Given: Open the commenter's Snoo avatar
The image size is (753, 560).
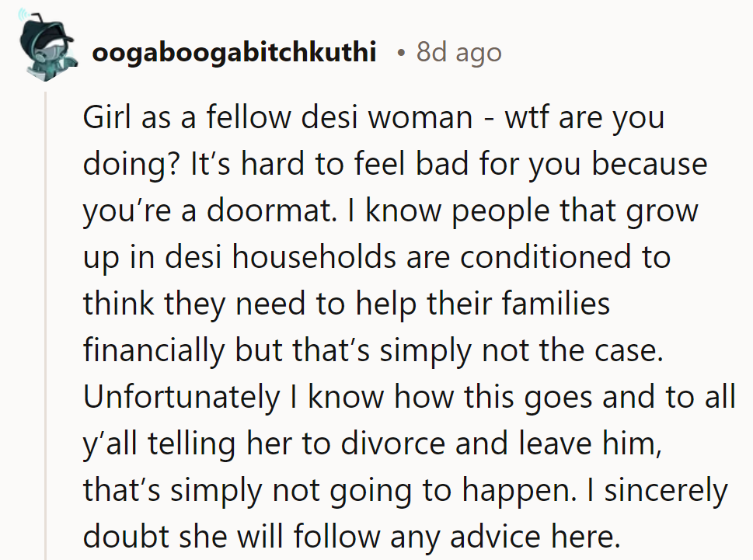Looking at the screenshot, I should click(47, 45).
